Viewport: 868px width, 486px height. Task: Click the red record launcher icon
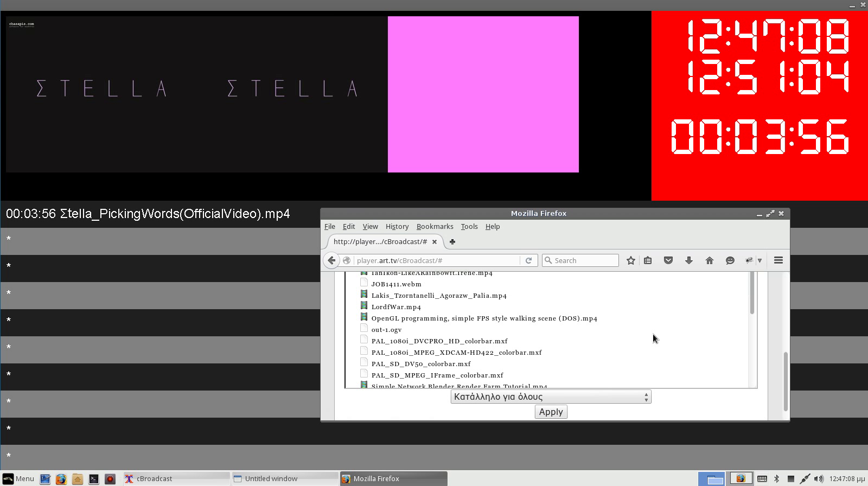point(110,479)
